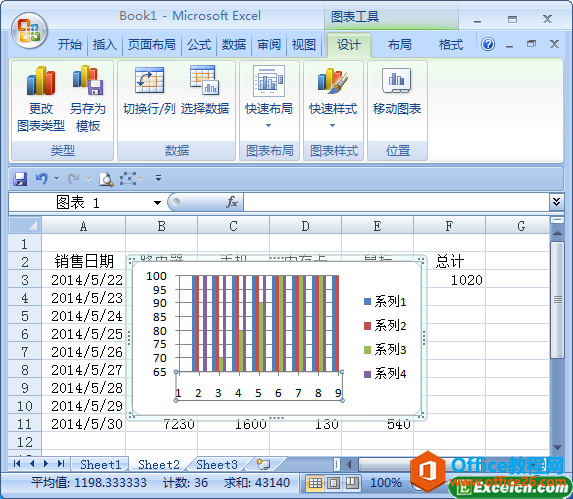Switch to Normal view button
573x499 pixels.
[315, 483]
